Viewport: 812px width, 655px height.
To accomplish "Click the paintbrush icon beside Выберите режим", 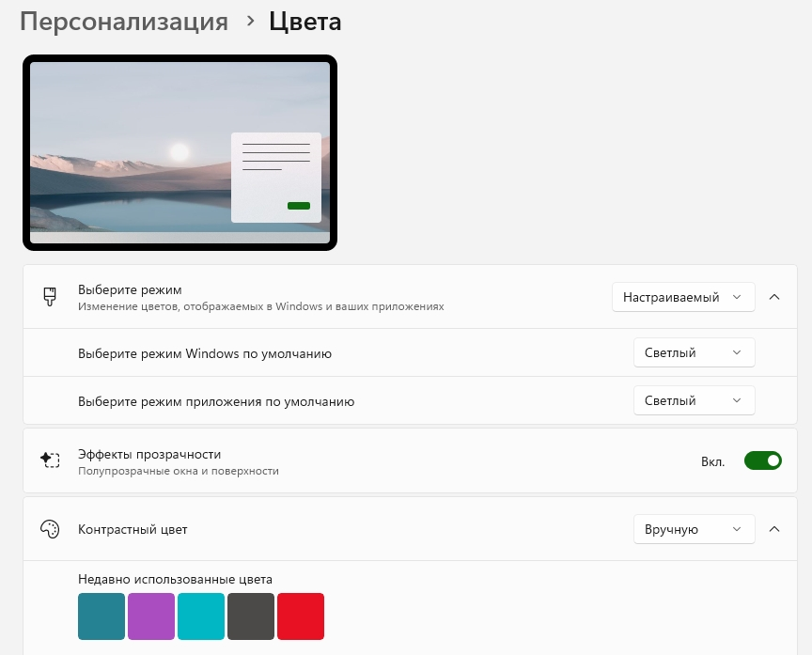I will 50,297.
